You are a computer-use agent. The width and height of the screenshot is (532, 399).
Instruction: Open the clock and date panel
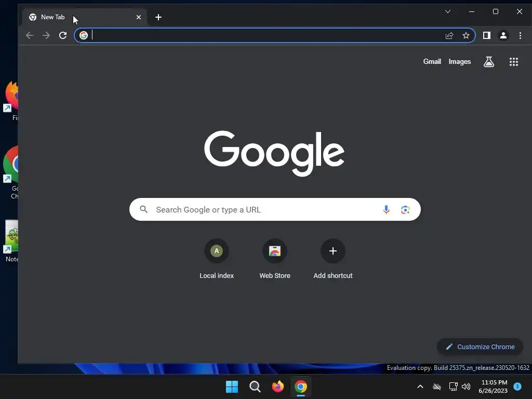coord(494,387)
